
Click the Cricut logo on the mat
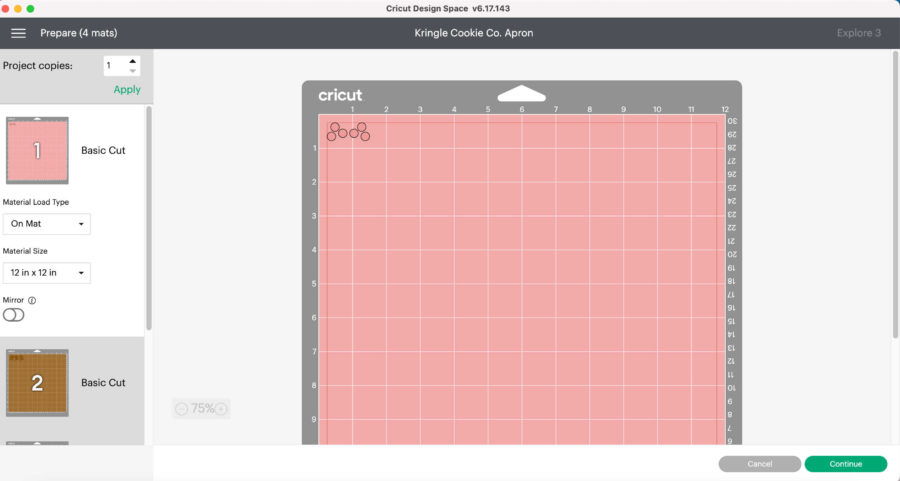(340, 95)
